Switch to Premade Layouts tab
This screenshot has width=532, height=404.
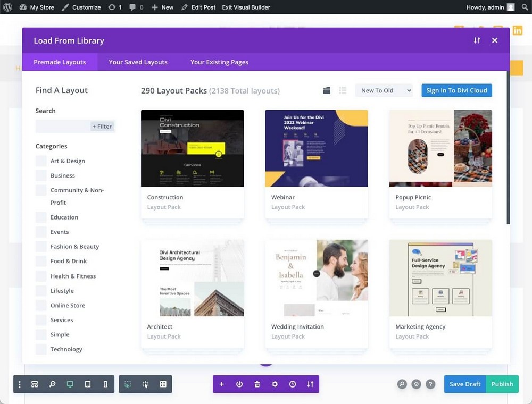point(60,62)
